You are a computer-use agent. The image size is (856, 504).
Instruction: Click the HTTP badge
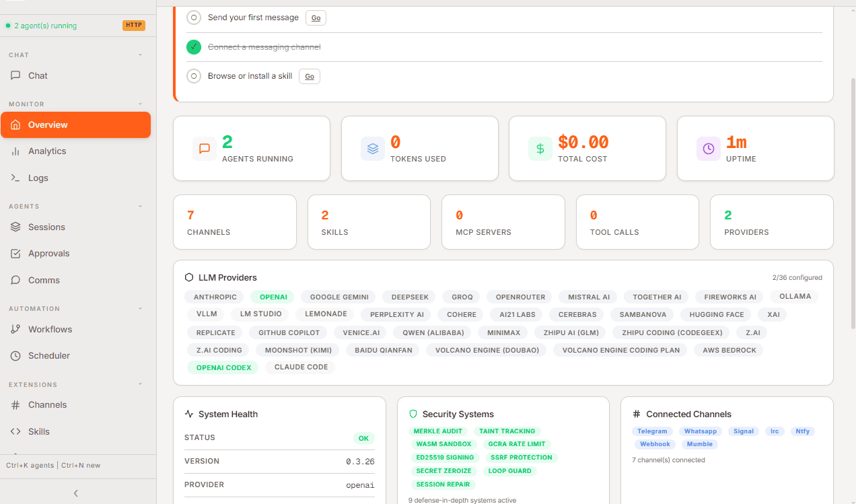pos(134,26)
